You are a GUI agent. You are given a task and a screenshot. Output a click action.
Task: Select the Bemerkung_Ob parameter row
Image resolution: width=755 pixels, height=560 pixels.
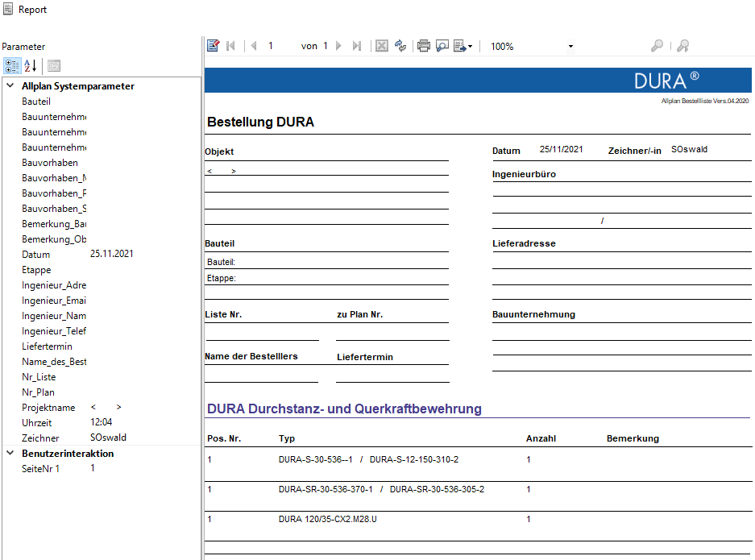[x=102, y=239]
